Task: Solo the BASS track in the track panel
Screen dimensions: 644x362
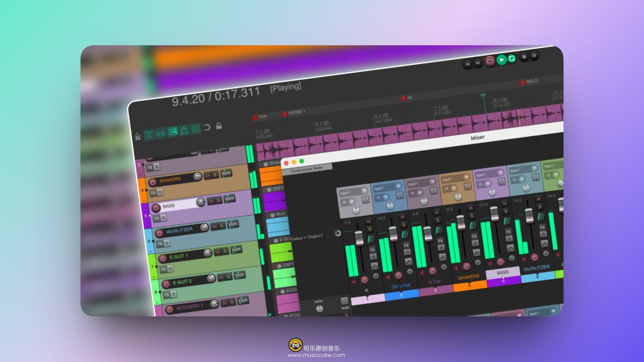Action: click(x=219, y=200)
